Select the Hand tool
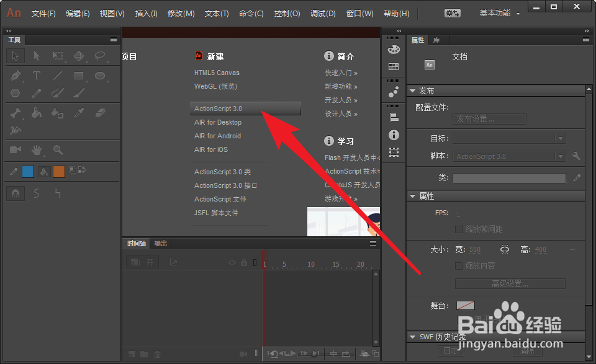Image resolution: width=596 pixels, height=364 pixels. [37, 150]
